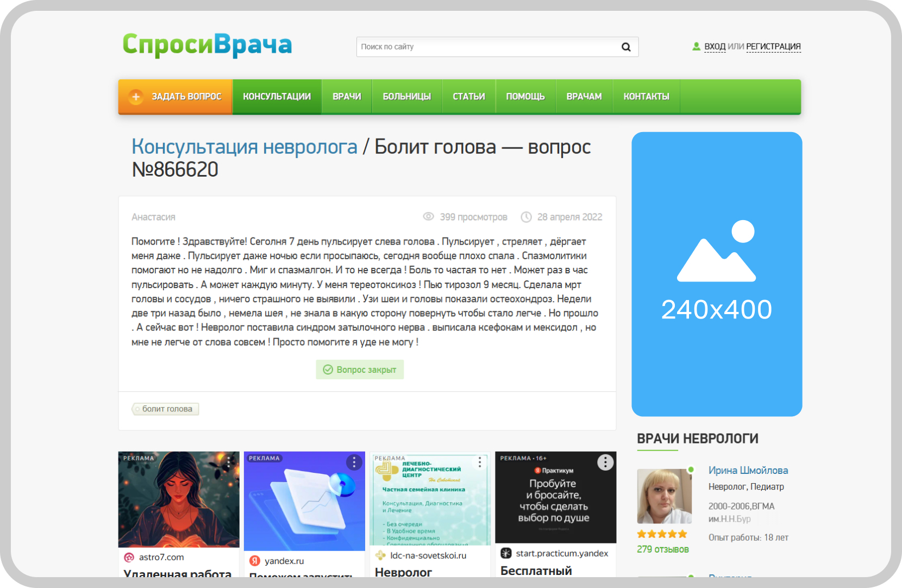The image size is (902, 588).
Task: Click the РЕГИСТРАЦИЯ link
Action: pos(773,47)
